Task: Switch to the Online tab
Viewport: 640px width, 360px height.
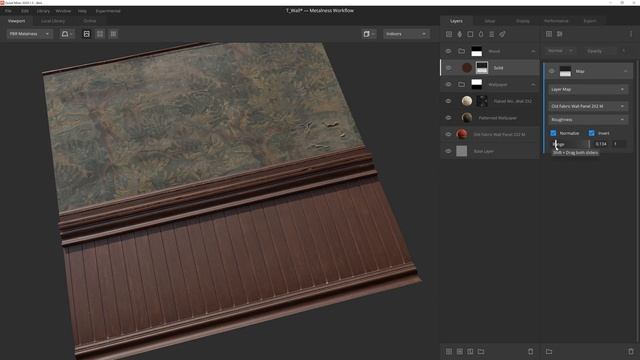Action: coord(90,21)
